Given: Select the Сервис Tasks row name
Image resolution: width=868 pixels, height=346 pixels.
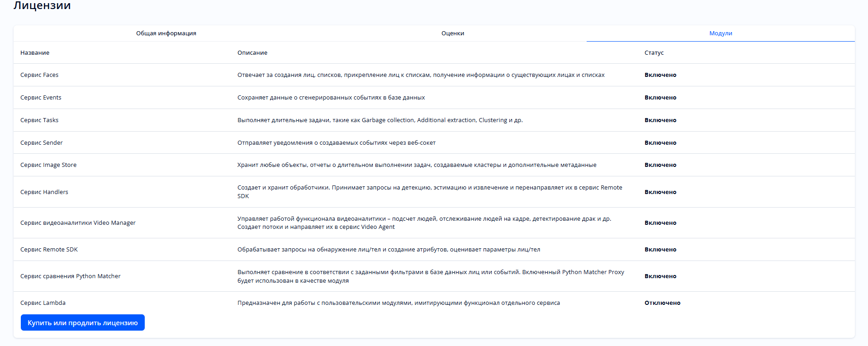Looking at the screenshot, I should pyautogui.click(x=39, y=120).
